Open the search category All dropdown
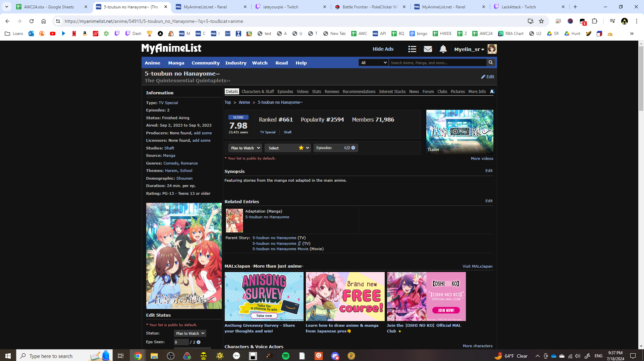The image size is (644, 361). pos(374,62)
